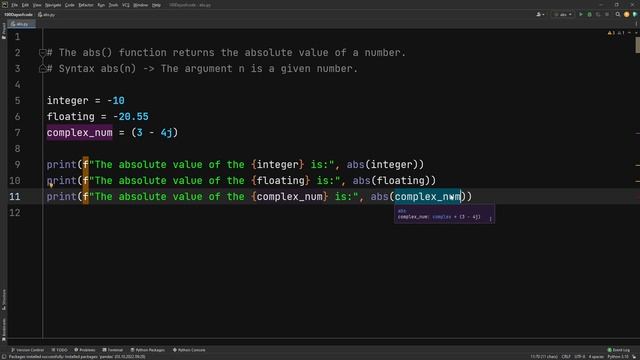
Task: Click the Stop icon in the toolbar
Action: (607, 15)
